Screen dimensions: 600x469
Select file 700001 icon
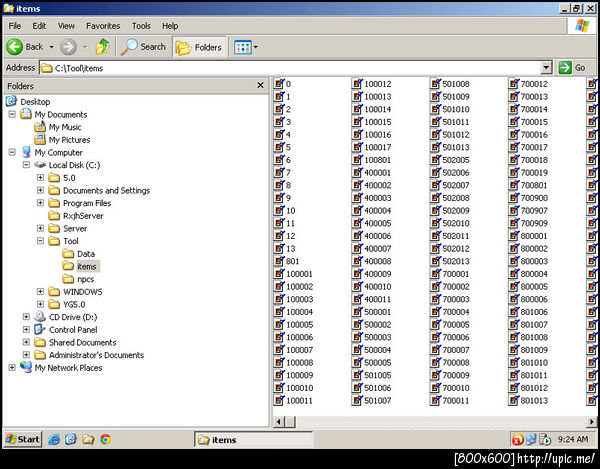pos(435,274)
